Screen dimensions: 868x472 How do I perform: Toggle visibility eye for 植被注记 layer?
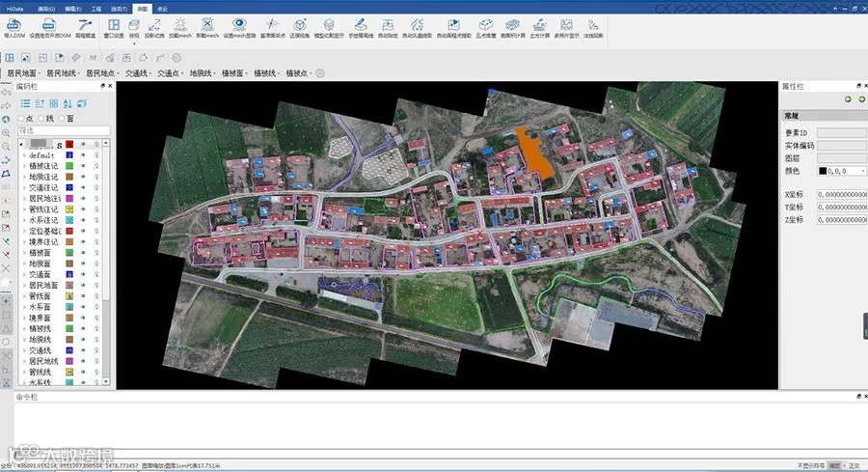83,166
